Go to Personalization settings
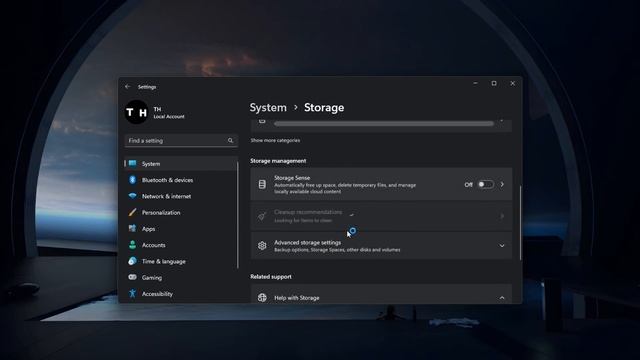Screen dimensions: 640x360 [181, 212]
